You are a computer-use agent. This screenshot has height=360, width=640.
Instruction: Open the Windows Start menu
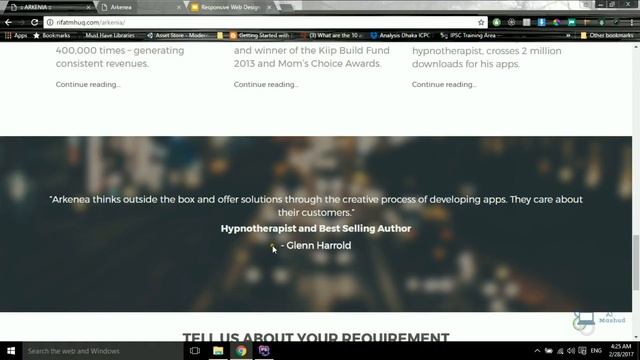pyautogui.click(x=11, y=351)
